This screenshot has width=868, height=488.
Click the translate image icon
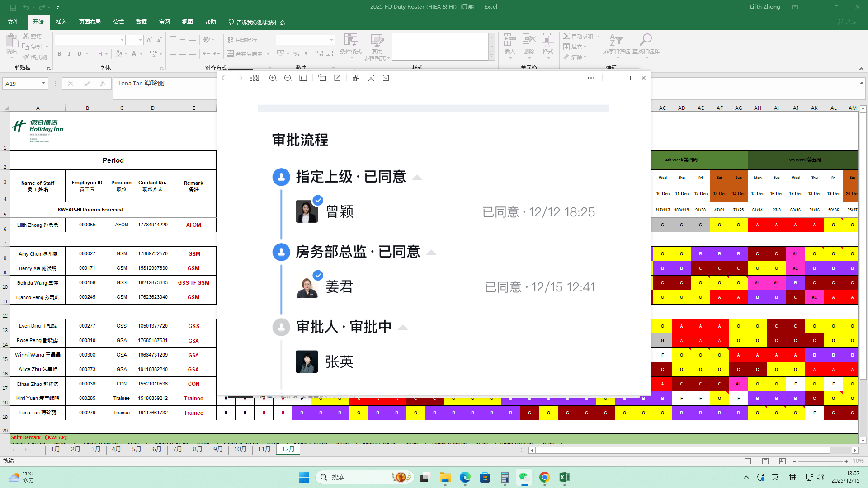tap(356, 78)
